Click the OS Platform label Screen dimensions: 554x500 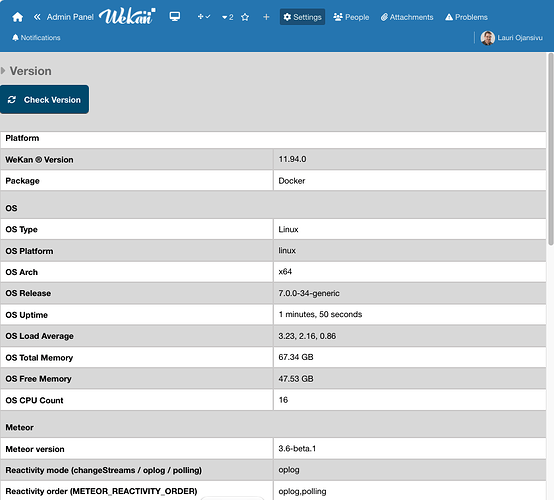29,251
